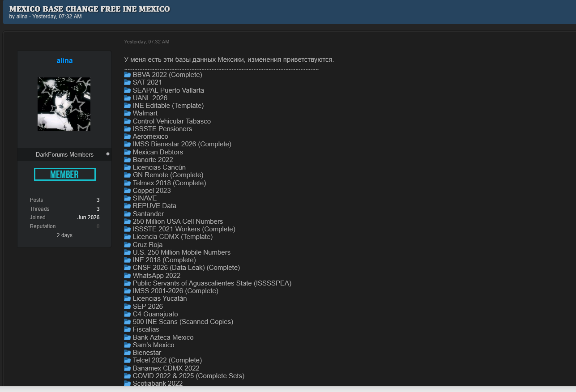576x392 pixels.
Task: Click folder icon beside REPUVE Data
Action: tap(128, 206)
